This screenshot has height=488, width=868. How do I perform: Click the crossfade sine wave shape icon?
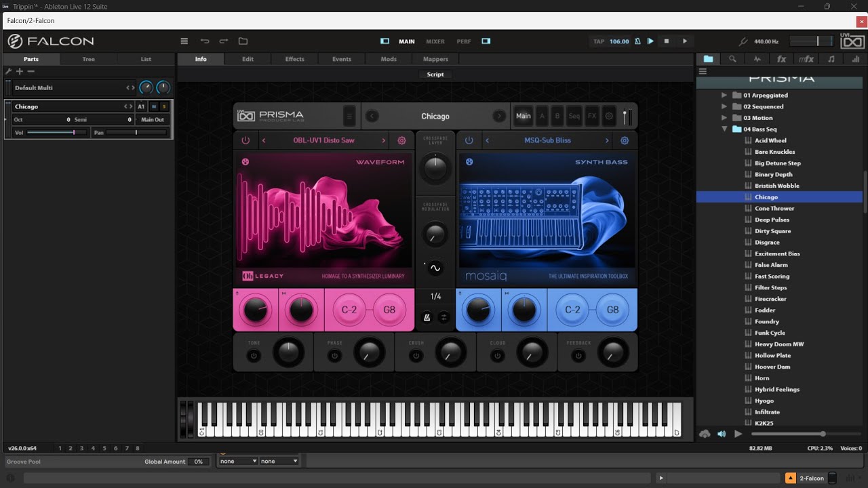click(435, 268)
